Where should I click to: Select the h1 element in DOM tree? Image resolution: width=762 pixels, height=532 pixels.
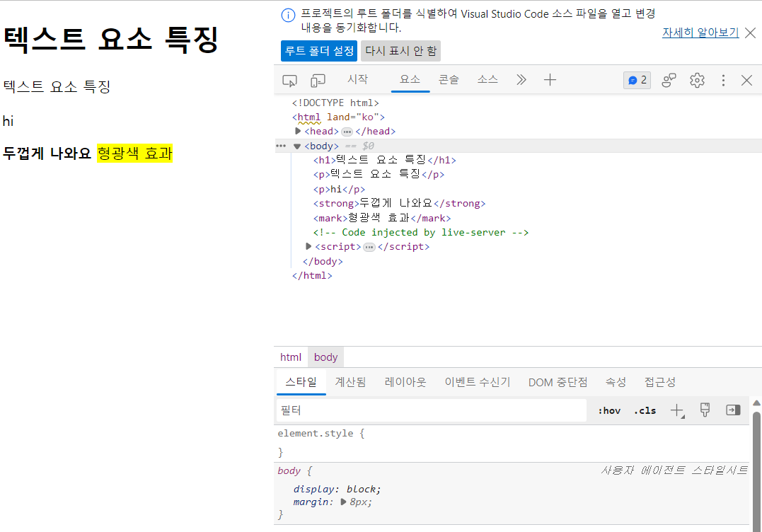tap(384, 160)
